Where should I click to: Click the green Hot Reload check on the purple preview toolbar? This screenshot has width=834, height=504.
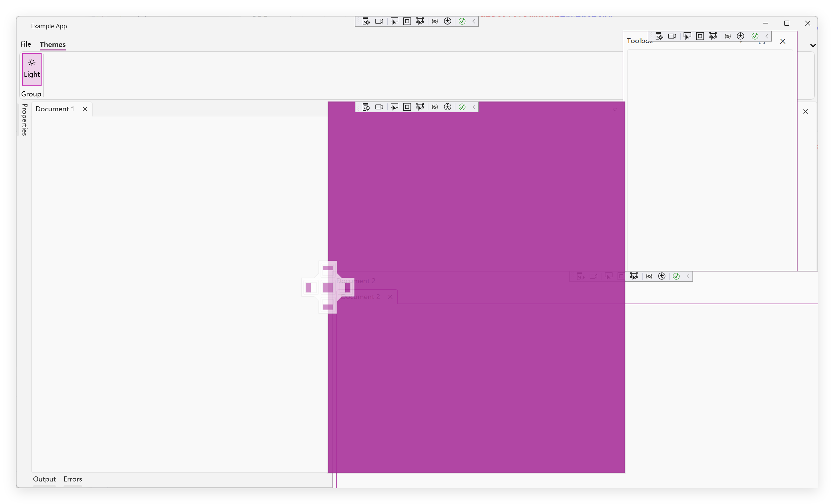pyautogui.click(x=462, y=107)
